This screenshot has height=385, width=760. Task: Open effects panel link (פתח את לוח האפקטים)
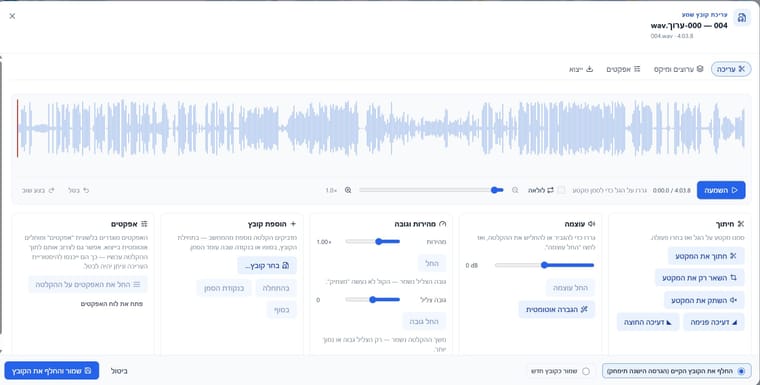[111, 304]
